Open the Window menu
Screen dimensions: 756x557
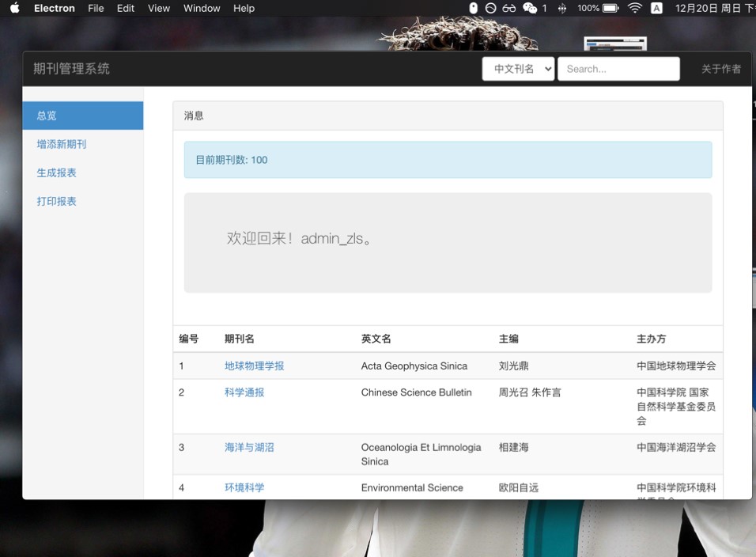[202, 8]
